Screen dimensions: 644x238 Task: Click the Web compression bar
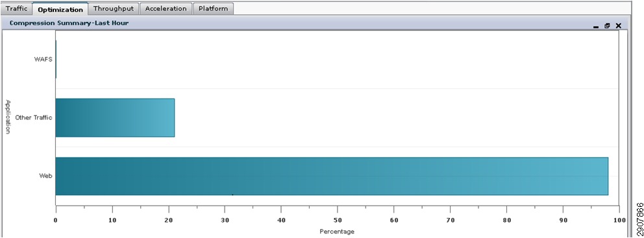tap(332, 176)
